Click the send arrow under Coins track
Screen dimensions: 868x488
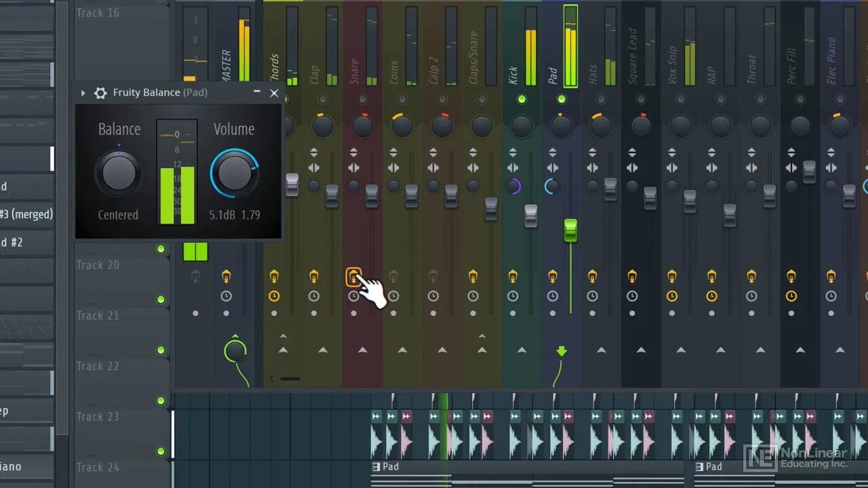[x=402, y=350]
